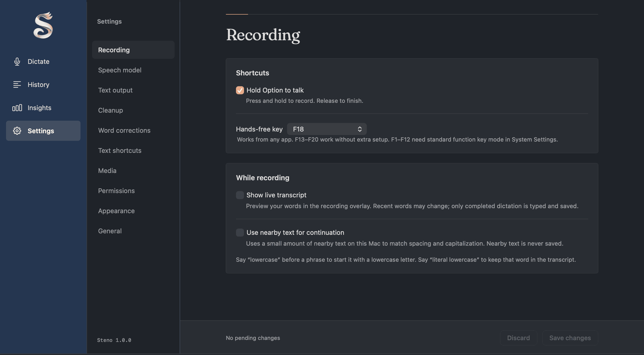Go to History label in sidebar
The image size is (644, 355).
point(38,84)
